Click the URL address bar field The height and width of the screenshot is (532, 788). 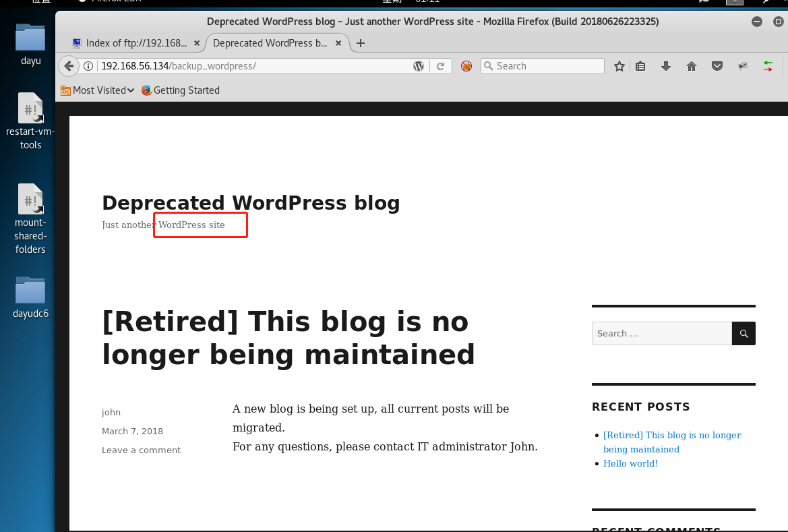[255, 66]
